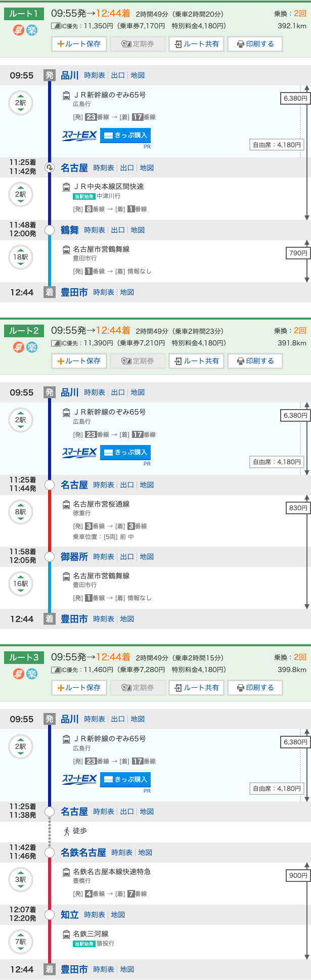Buy tickets via きっぷ購入 in Route 2
Image resolution: width=311 pixels, height=980 pixels.
(125, 453)
